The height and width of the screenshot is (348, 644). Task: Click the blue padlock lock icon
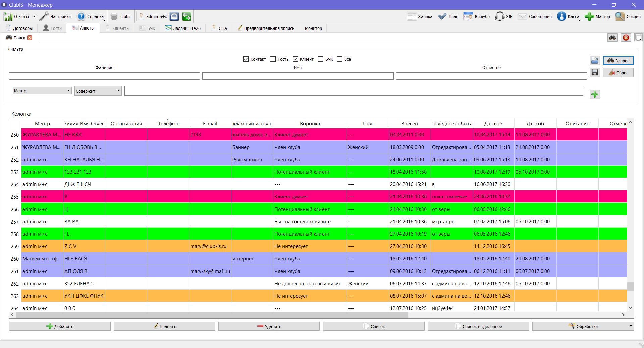[174, 16]
